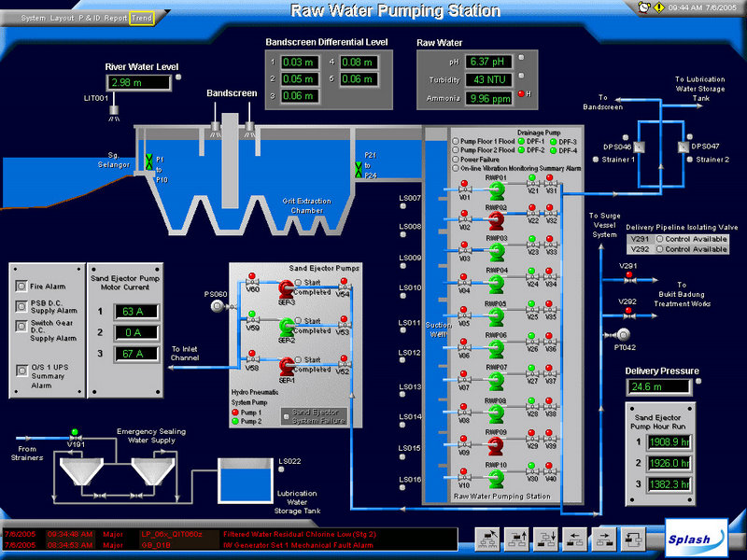Toggle O/S 1 UPS Summary Alarm indicator
Viewport: 747px width, 560px height.
pos(21,371)
